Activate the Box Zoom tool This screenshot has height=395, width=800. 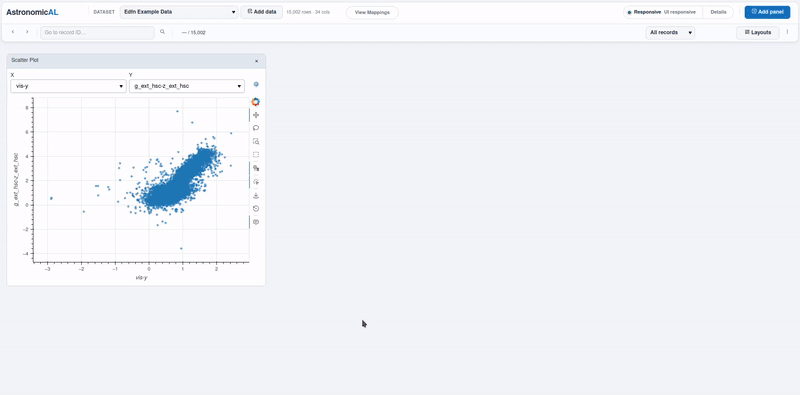pos(256,141)
